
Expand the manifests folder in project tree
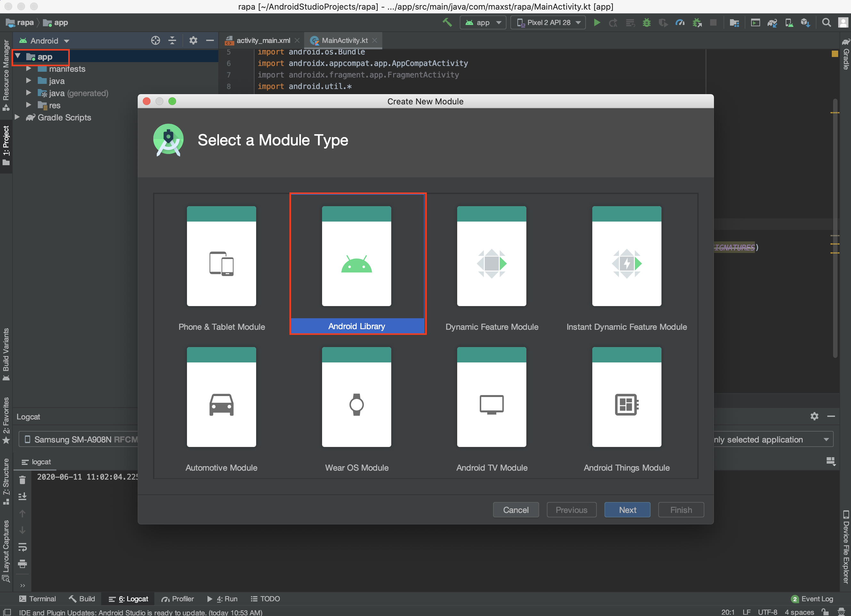[28, 69]
